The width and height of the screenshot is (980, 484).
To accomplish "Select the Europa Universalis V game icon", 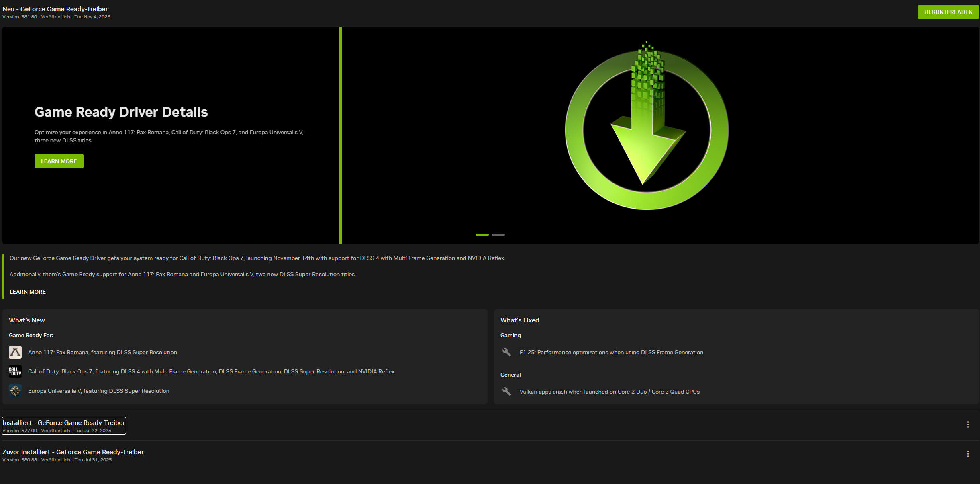I will click(x=15, y=390).
